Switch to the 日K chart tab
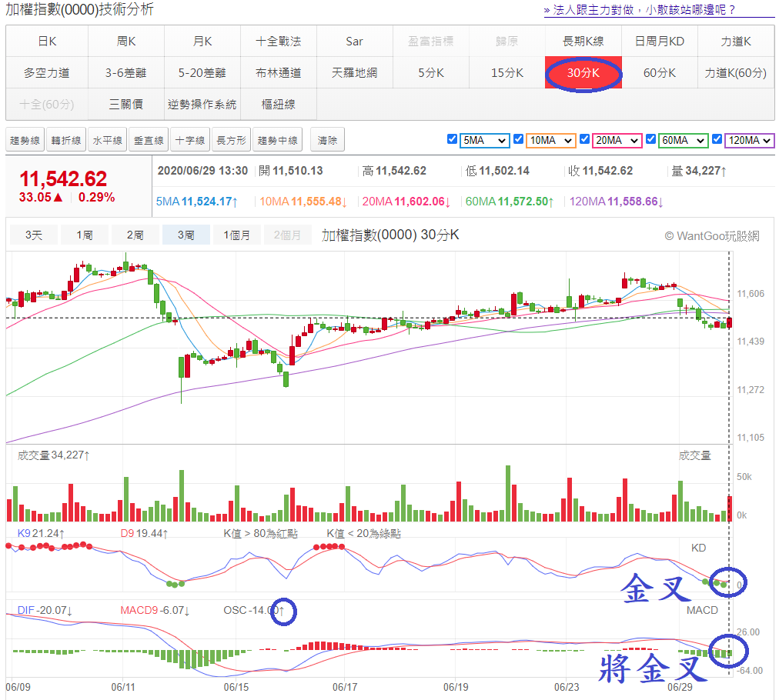 47,42
